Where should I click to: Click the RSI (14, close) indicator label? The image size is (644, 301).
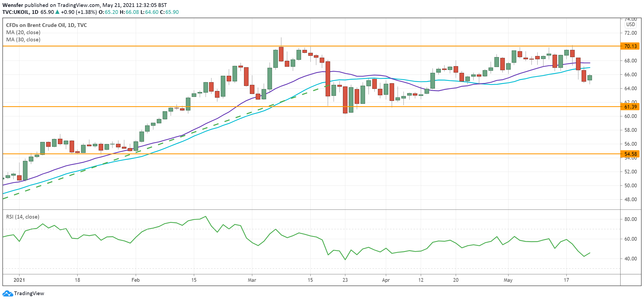pos(23,217)
